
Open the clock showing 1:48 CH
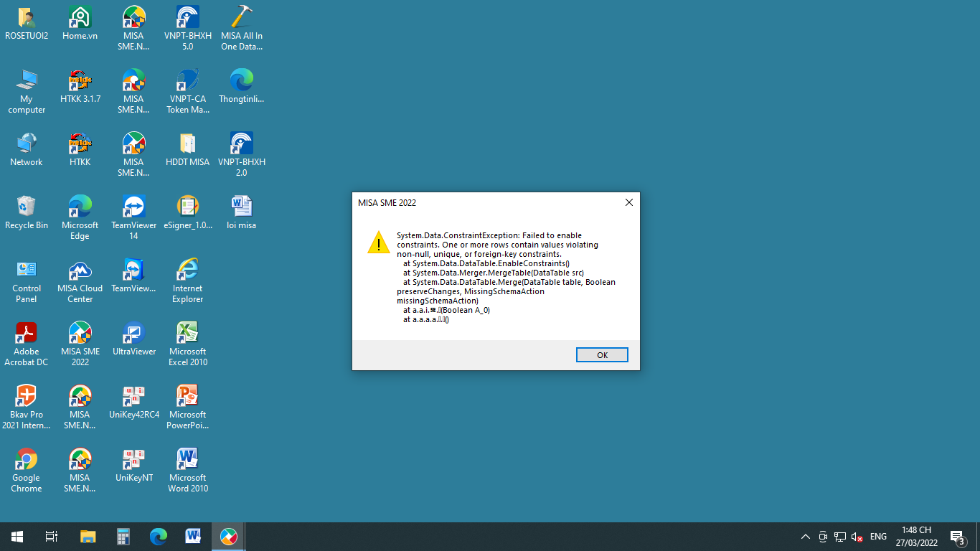(x=918, y=537)
